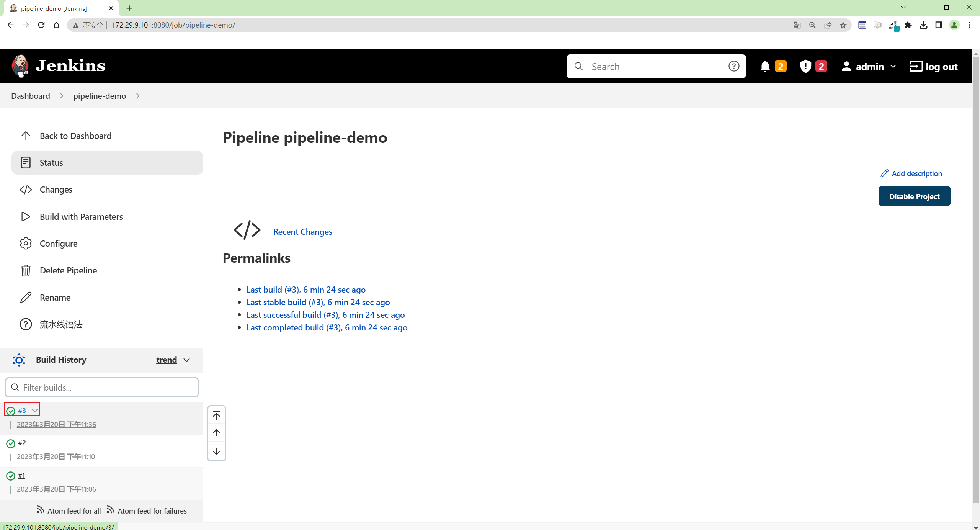This screenshot has height=530, width=980.
Task: Click the RSS icon for Atom feed for all
Action: 40,509
